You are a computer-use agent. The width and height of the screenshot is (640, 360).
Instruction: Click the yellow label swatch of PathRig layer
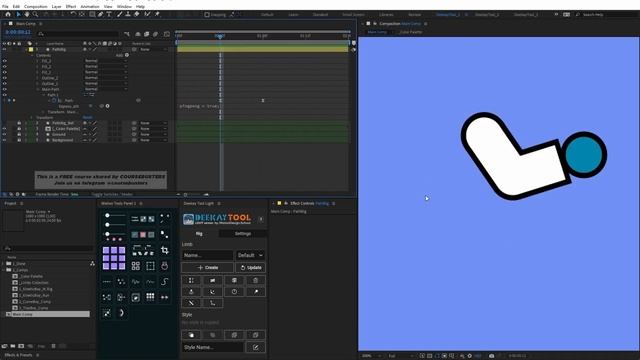[x=31, y=49]
